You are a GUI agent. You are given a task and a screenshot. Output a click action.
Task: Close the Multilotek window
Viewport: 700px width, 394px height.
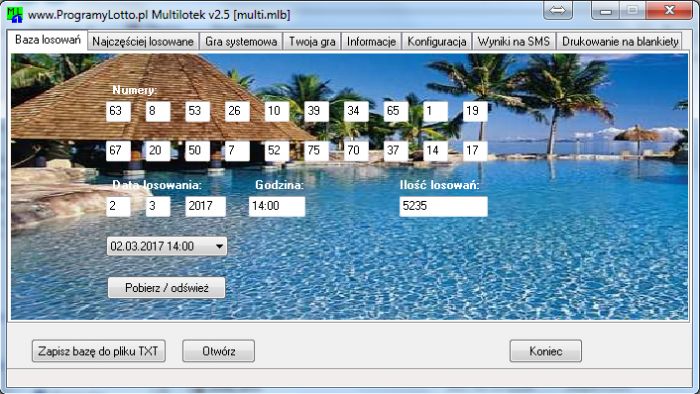669,10
